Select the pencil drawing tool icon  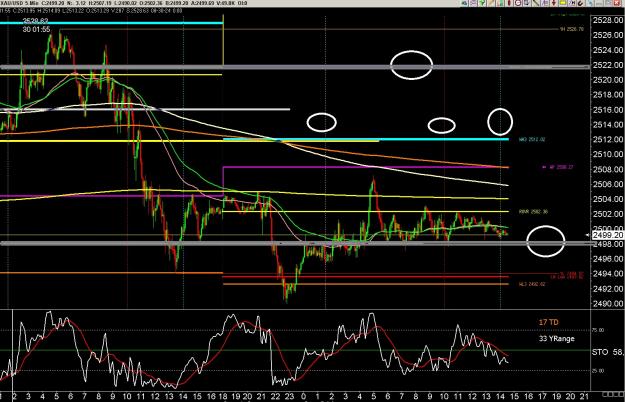click(x=491, y=3)
